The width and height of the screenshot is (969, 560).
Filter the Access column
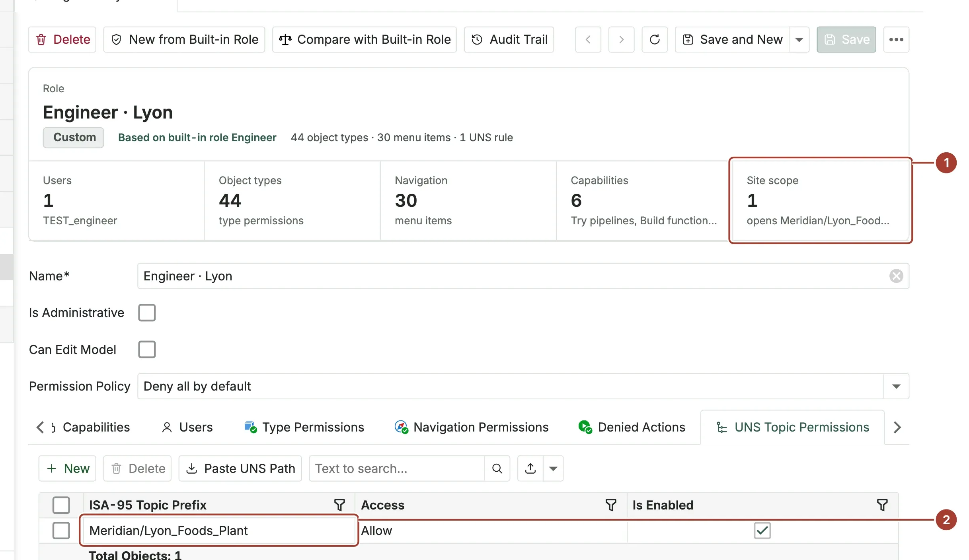(x=611, y=505)
